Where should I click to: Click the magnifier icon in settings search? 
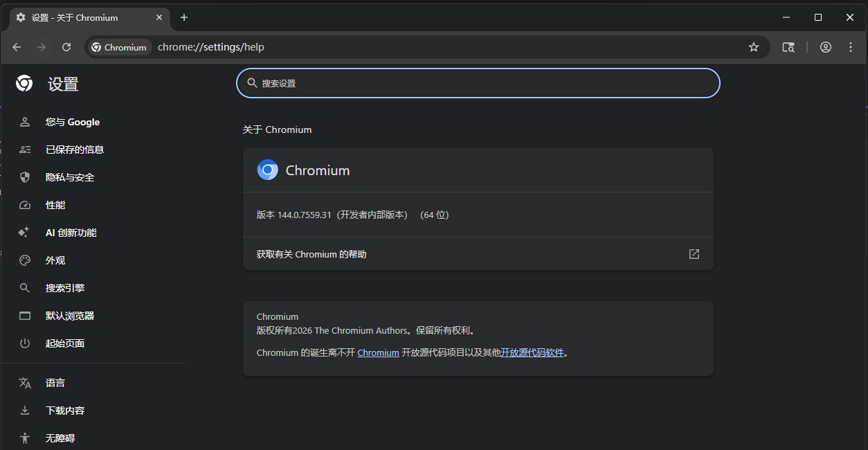[252, 83]
